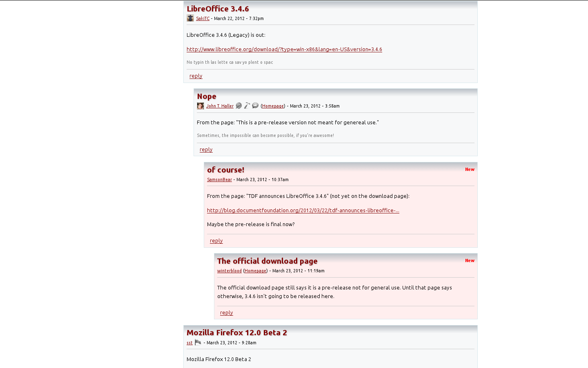Click the speech bubble badge beside John T. Haller
The width and height of the screenshot is (588, 368).
pyautogui.click(x=255, y=105)
